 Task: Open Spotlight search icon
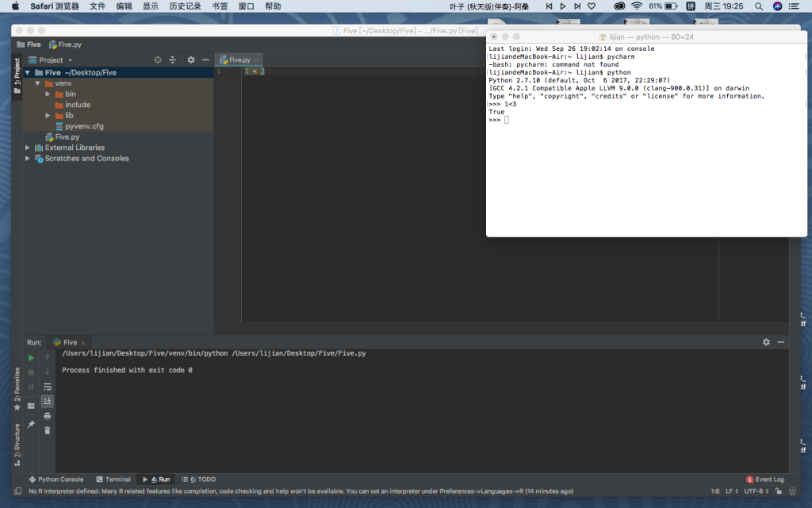[x=759, y=6]
